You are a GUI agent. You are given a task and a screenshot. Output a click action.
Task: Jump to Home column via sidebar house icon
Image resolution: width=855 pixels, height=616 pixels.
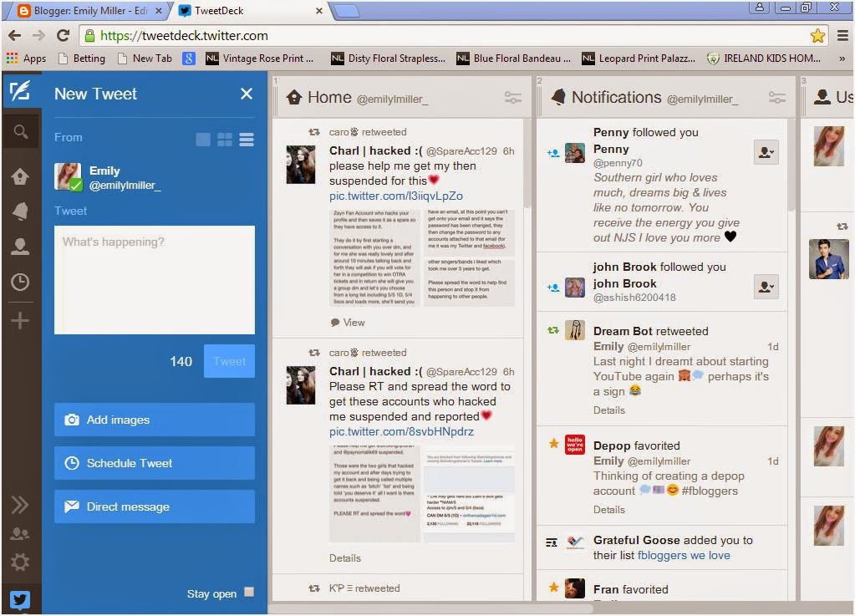pyautogui.click(x=21, y=176)
